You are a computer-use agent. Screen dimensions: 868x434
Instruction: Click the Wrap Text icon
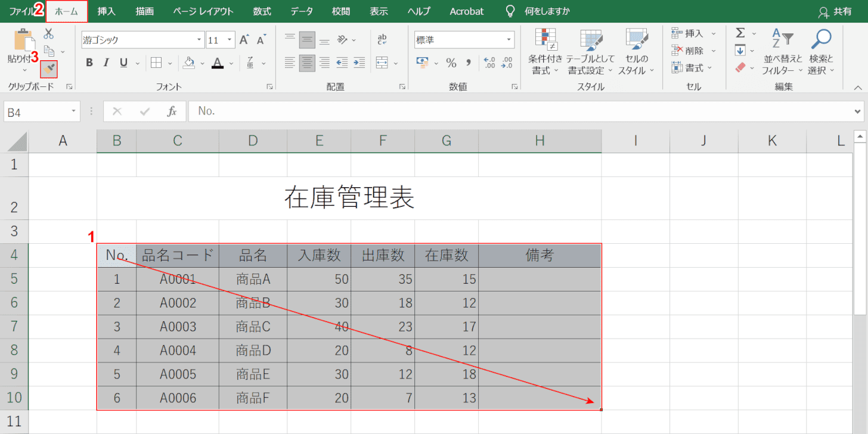click(382, 40)
